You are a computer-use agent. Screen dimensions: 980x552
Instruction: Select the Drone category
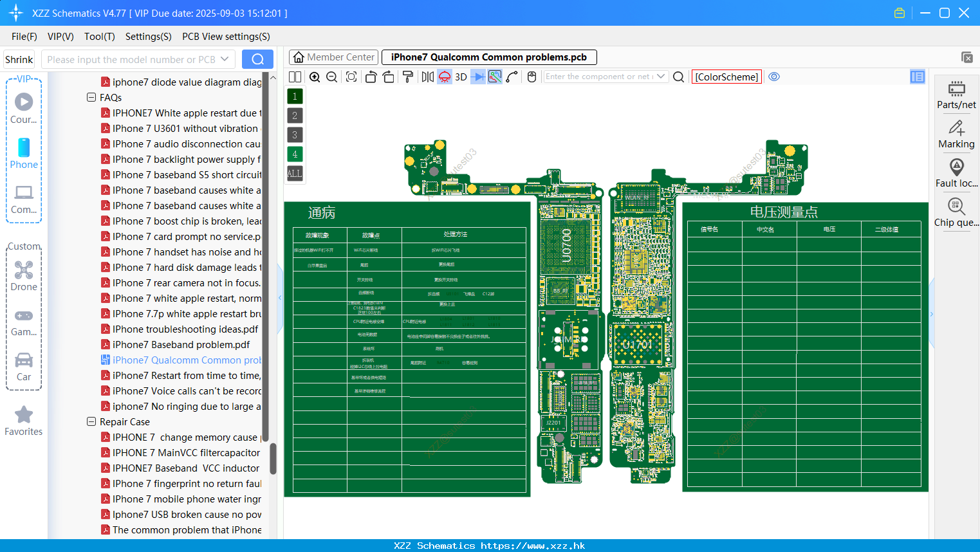[24, 276]
